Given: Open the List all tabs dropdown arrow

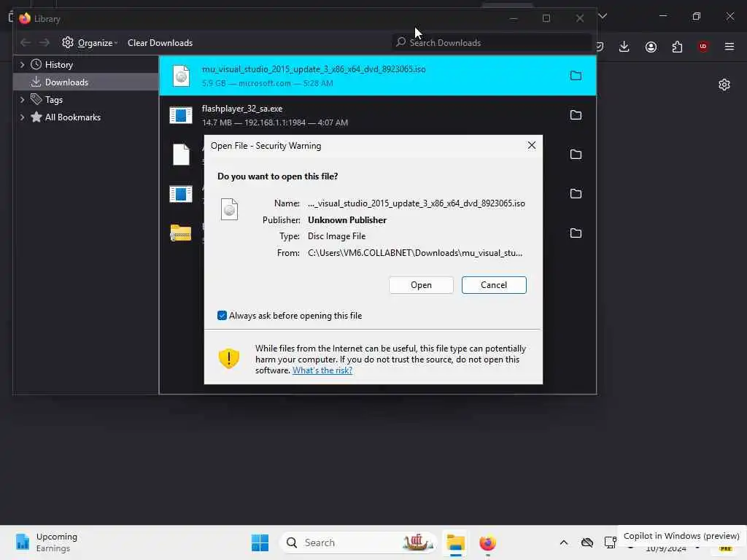Looking at the screenshot, I should pyautogui.click(x=603, y=16).
